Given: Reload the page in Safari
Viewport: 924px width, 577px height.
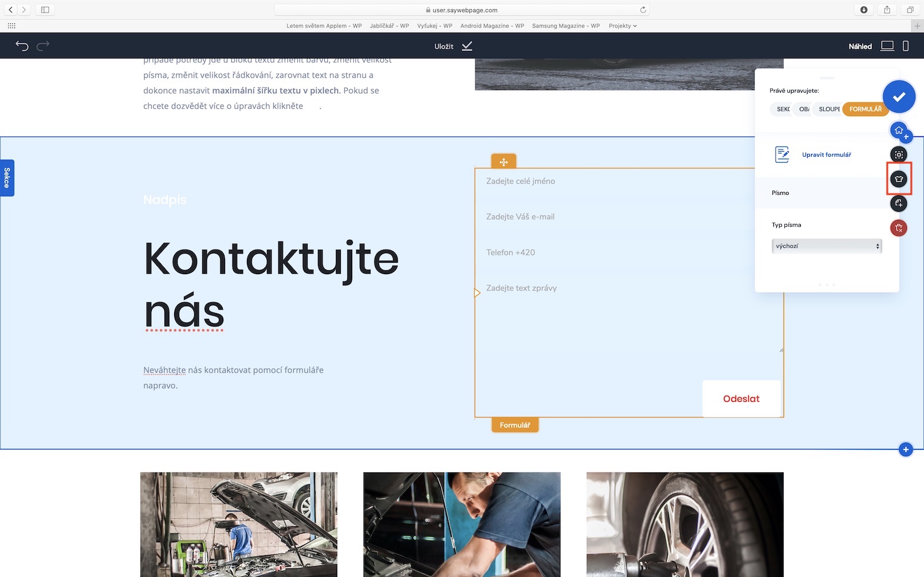Looking at the screenshot, I should coord(643,10).
